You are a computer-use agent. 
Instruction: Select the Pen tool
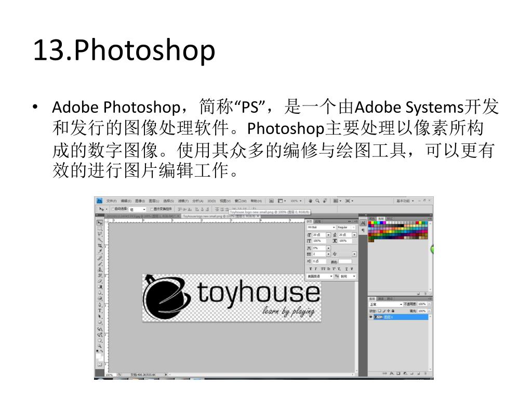pyautogui.click(x=100, y=304)
